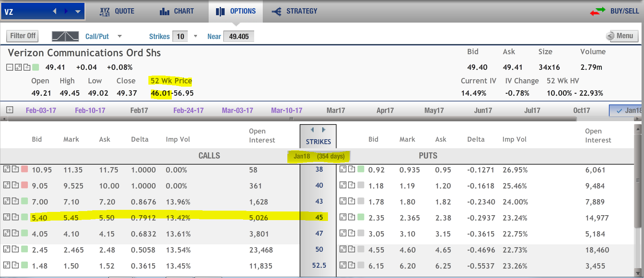Open the VZ symbol dropdown arrow
This screenshot has width=644, height=278.
coord(77,11)
